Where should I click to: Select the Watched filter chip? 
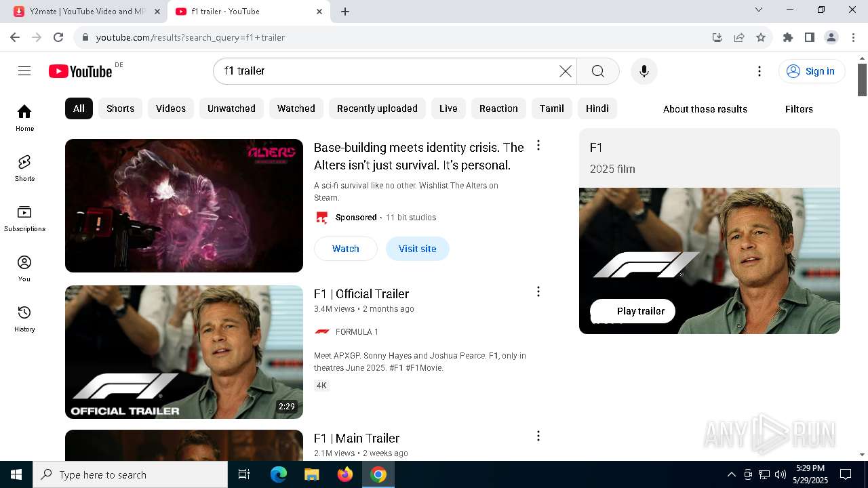(x=296, y=108)
